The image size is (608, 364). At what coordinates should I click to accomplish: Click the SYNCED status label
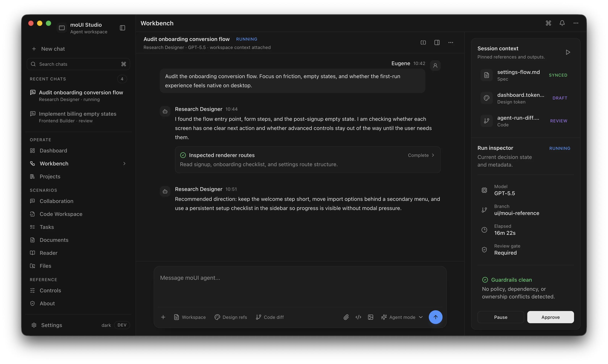click(558, 75)
